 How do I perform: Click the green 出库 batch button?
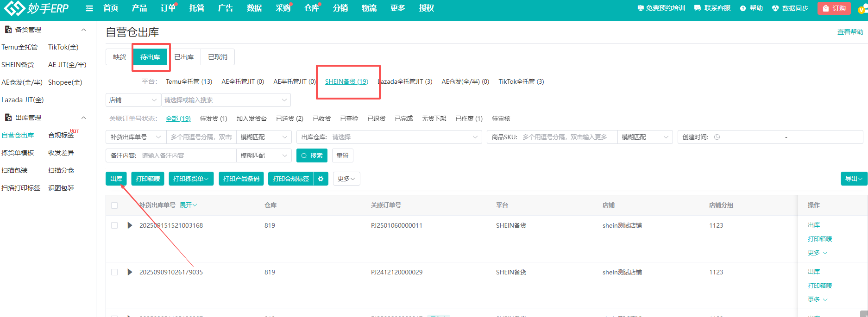pyautogui.click(x=116, y=179)
